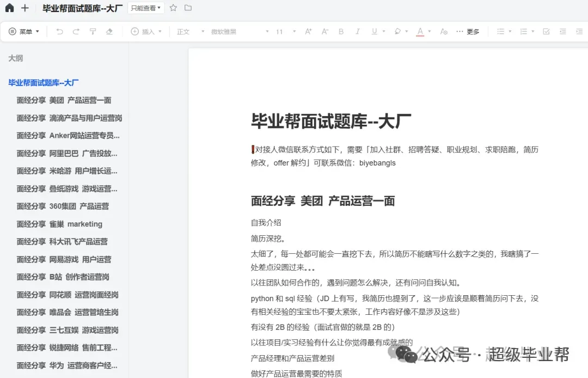Screen dimensions: 588x378
Task: Jump to 阿里巴巴 广告投放 outline entry
Action: 67,154
